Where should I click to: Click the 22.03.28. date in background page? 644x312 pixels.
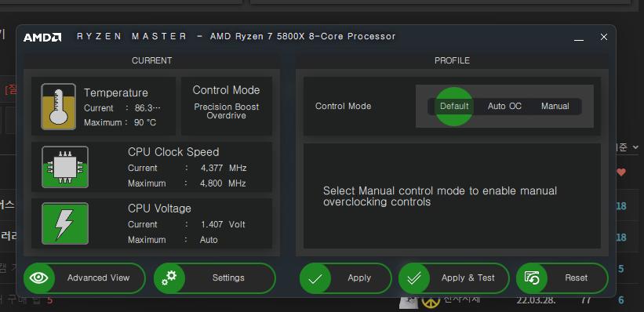click(536, 300)
